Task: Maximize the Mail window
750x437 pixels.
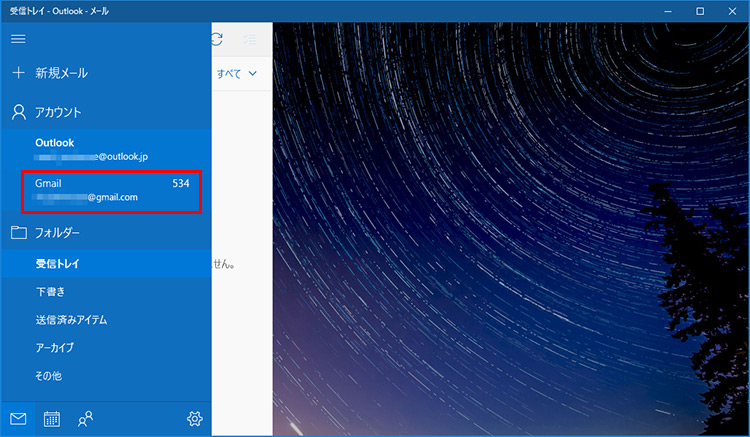Action: tap(700, 10)
